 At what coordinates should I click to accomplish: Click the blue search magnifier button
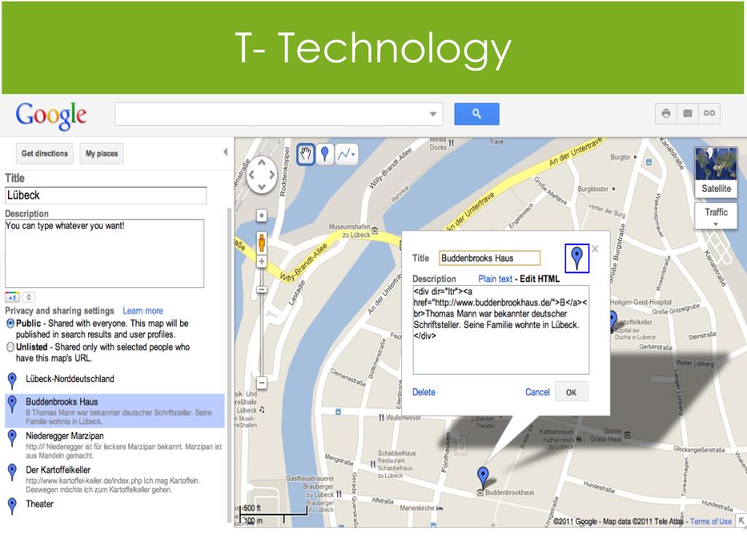coord(476,114)
